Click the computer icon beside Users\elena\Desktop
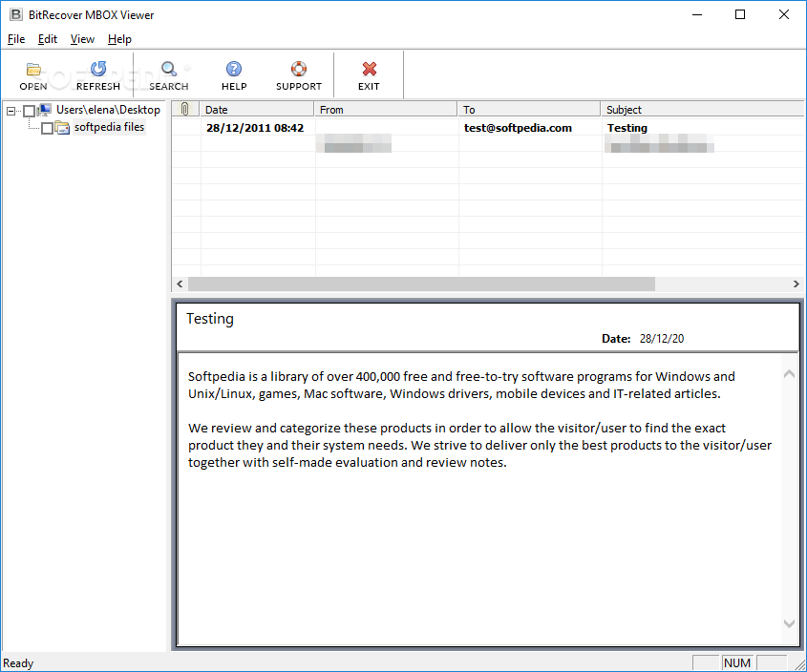 coord(44,110)
